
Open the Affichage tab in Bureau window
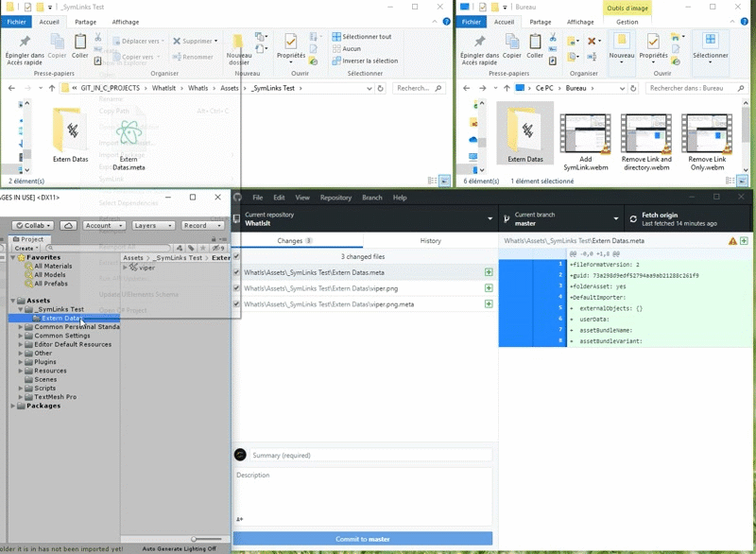click(580, 22)
